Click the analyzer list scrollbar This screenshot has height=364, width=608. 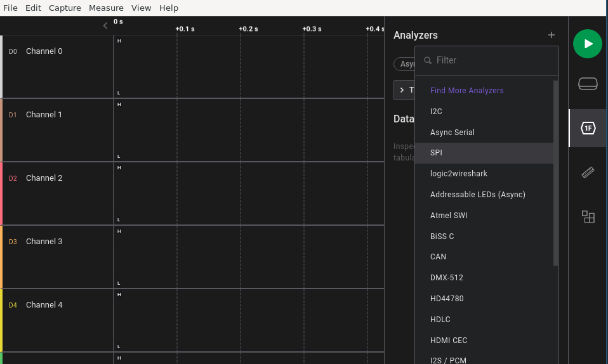pos(556,171)
